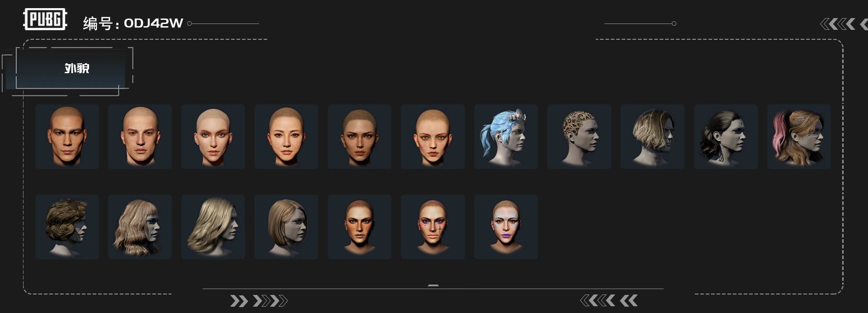Choose the short blonde bob hairstyle
This screenshot has width=868, height=313.
(652, 136)
